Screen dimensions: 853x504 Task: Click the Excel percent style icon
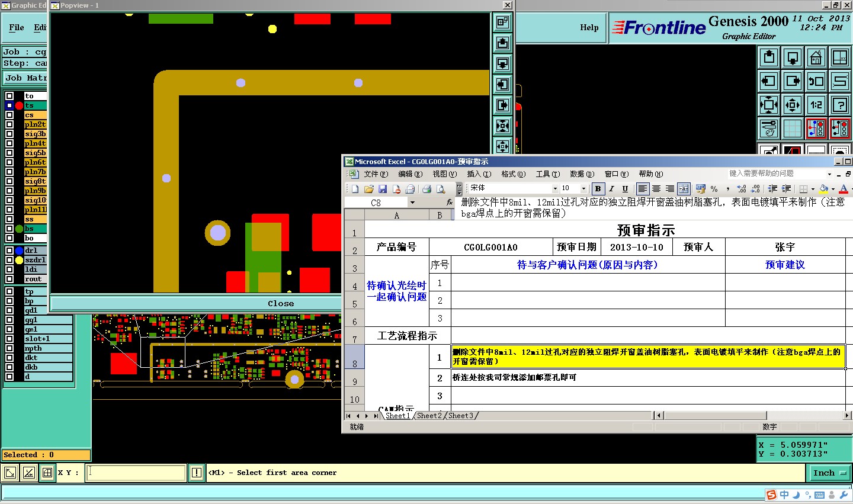pyautogui.click(x=714, y=189)
